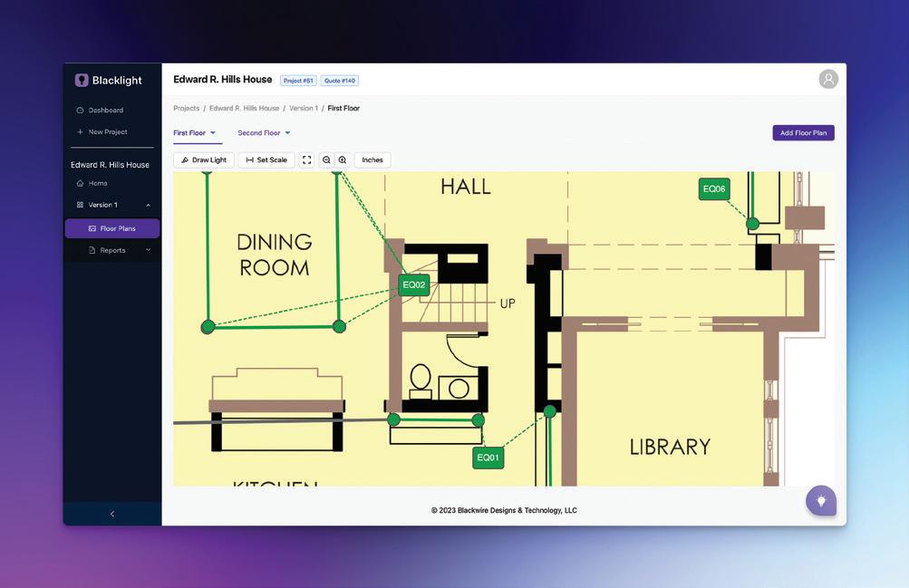Click the light node connected to EQ06
The height and width of the screenshot is (588, 909).
point(752,224)
